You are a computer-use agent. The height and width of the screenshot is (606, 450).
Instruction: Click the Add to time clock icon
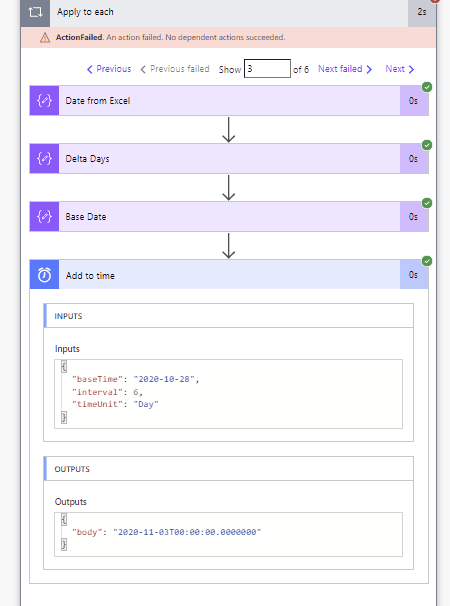(44, 275)
